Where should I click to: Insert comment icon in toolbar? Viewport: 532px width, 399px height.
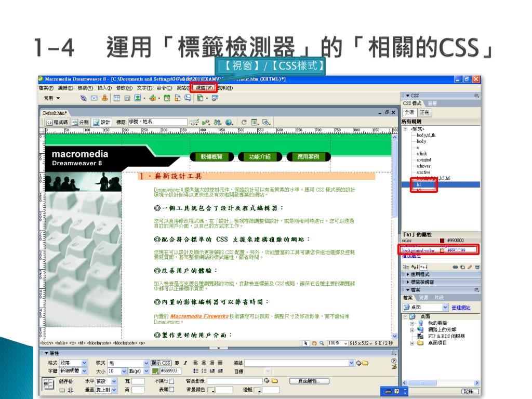(188, 98)
